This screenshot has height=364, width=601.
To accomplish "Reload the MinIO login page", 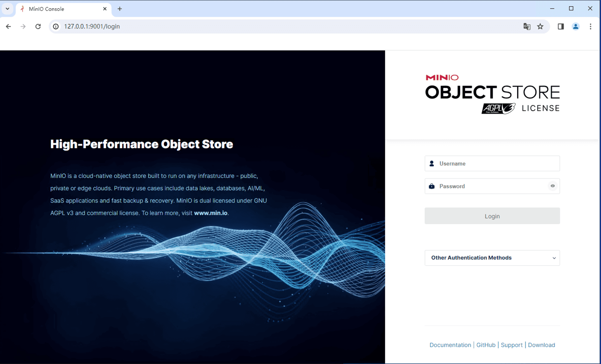I will [38, 26].
